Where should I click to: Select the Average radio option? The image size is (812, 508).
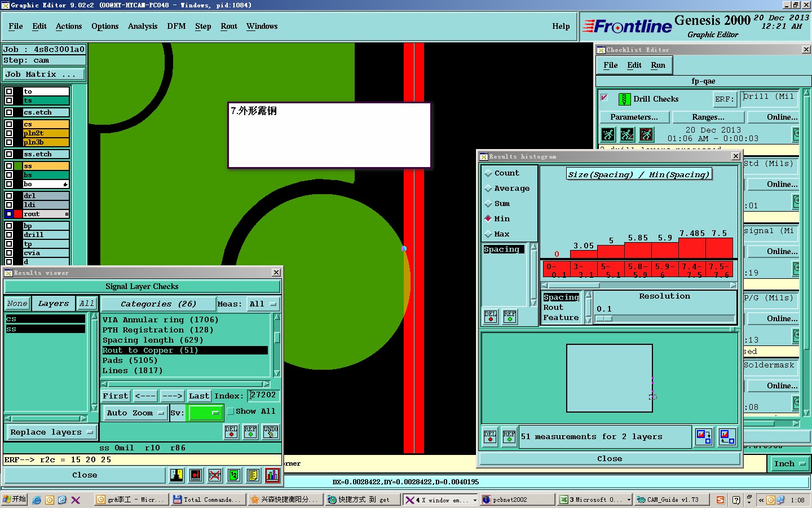488,189
